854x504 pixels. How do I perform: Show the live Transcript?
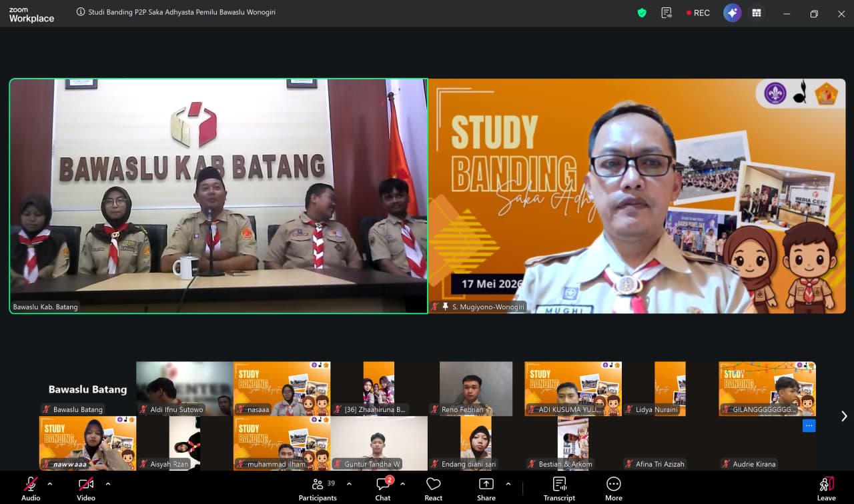(559, 488)
